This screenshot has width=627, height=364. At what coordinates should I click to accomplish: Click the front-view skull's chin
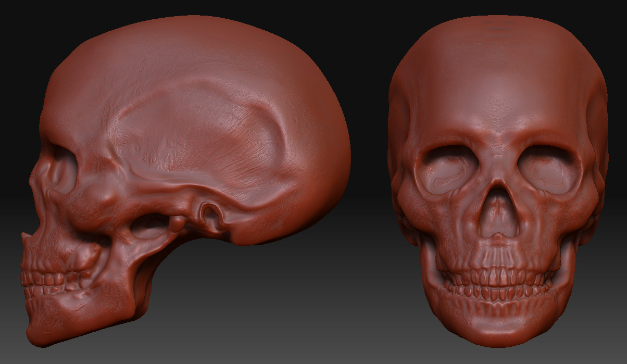pyautogui.click(x=499, y=331)
